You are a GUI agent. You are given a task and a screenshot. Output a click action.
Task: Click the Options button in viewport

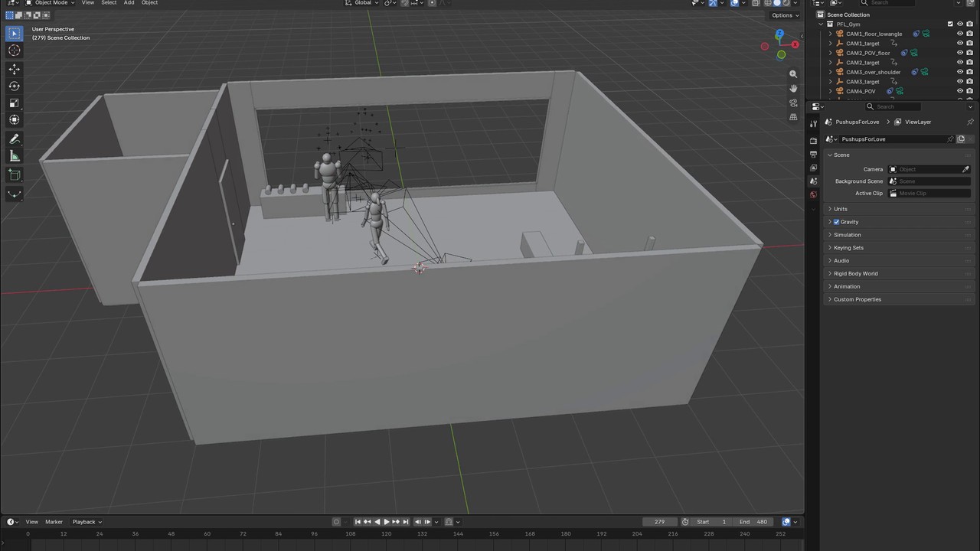click(x=785, y=15)
